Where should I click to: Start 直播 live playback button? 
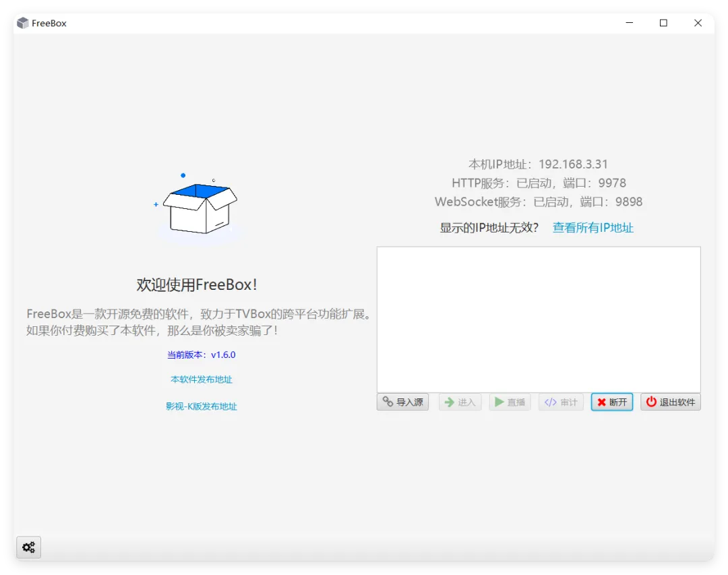510,402
